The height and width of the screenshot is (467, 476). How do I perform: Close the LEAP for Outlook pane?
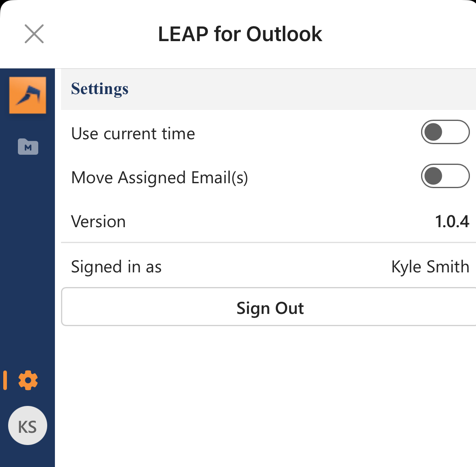point(34,34)
